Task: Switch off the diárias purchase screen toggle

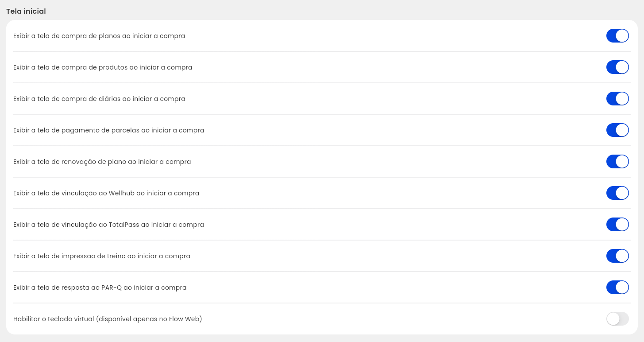Action: pos(617,99)
